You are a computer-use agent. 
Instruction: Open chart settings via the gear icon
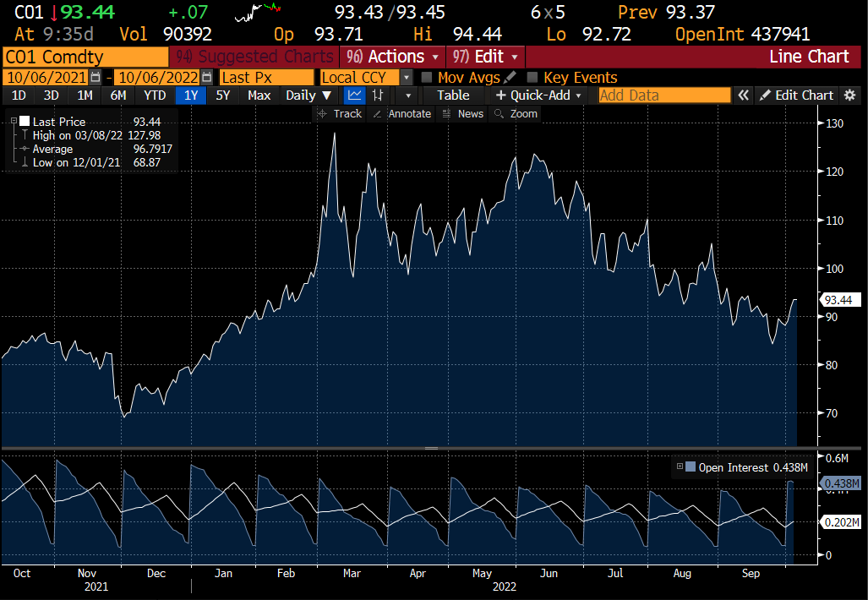(849, 95)
